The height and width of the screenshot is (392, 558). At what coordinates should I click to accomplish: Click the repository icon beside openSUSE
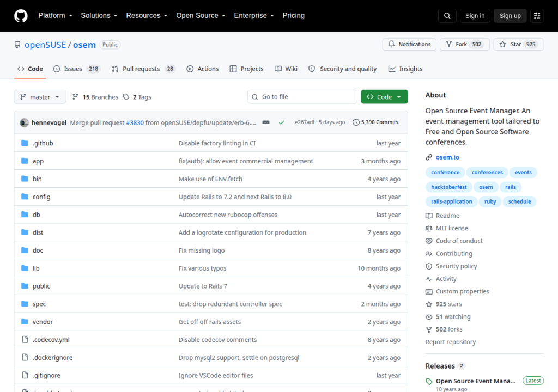17,45
